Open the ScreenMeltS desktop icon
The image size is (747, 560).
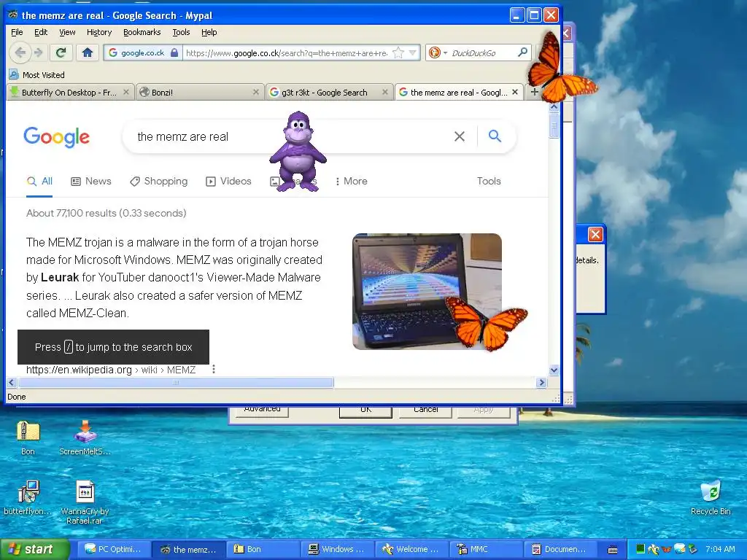[x=85, y=437]
